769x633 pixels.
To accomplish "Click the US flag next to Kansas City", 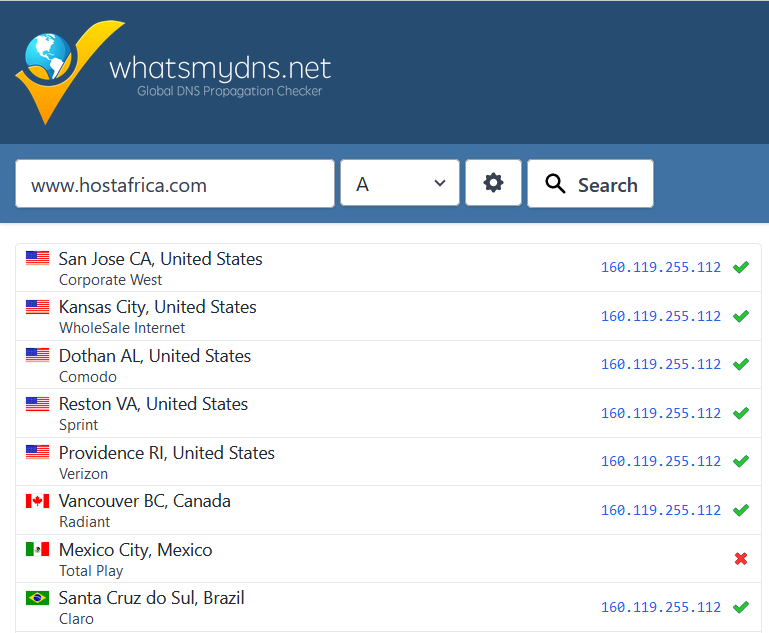I will pos(37,307).
